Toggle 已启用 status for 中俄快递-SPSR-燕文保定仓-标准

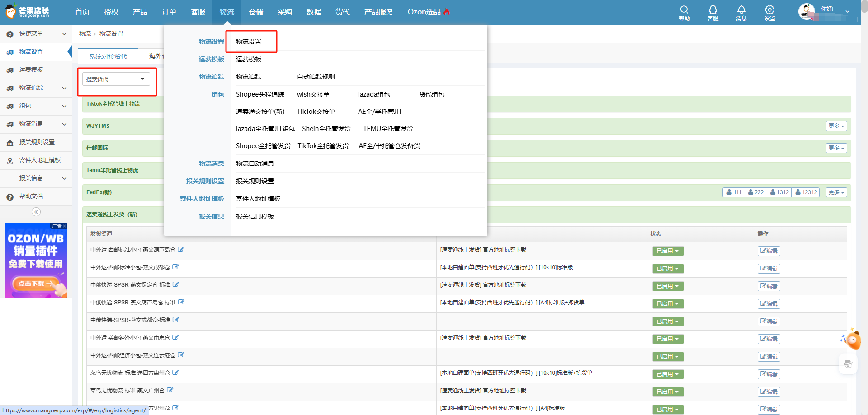coord(668,286)
